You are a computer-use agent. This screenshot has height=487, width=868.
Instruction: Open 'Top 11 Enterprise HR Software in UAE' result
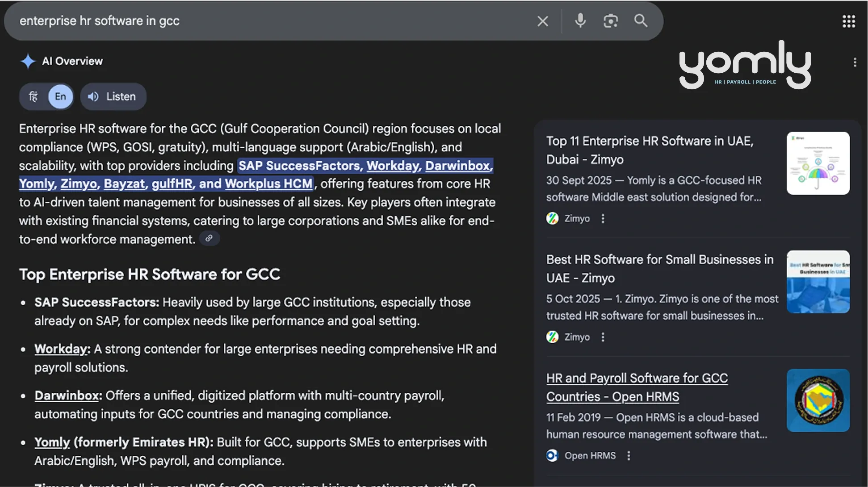click(650, 150)
